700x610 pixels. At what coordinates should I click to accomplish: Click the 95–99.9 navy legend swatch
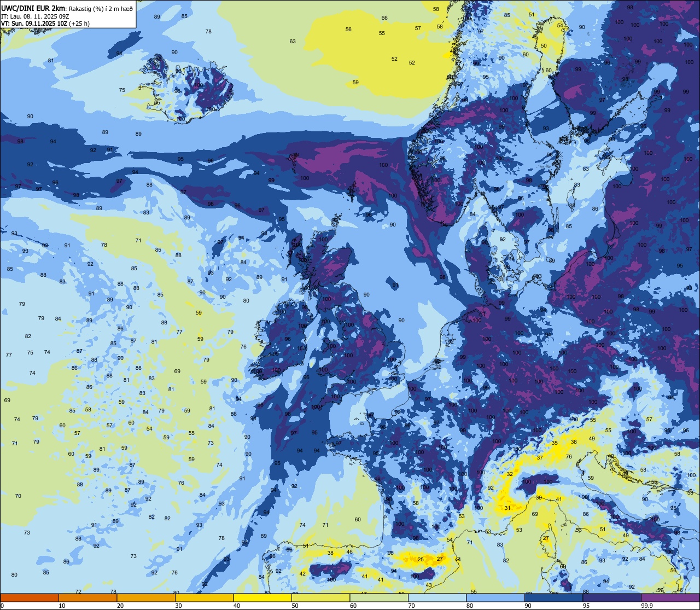coord(612,597)
